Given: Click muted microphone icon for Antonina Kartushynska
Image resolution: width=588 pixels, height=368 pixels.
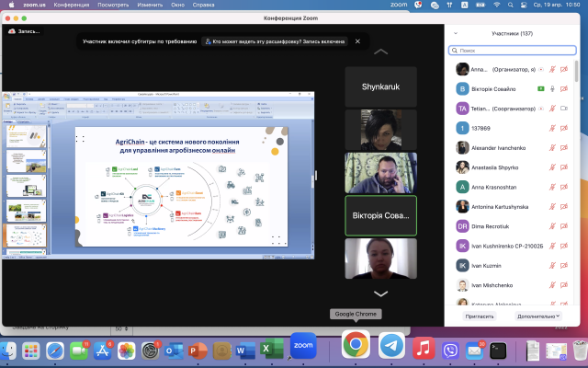Looking at the screenshot, I should (x=552, y=206).
